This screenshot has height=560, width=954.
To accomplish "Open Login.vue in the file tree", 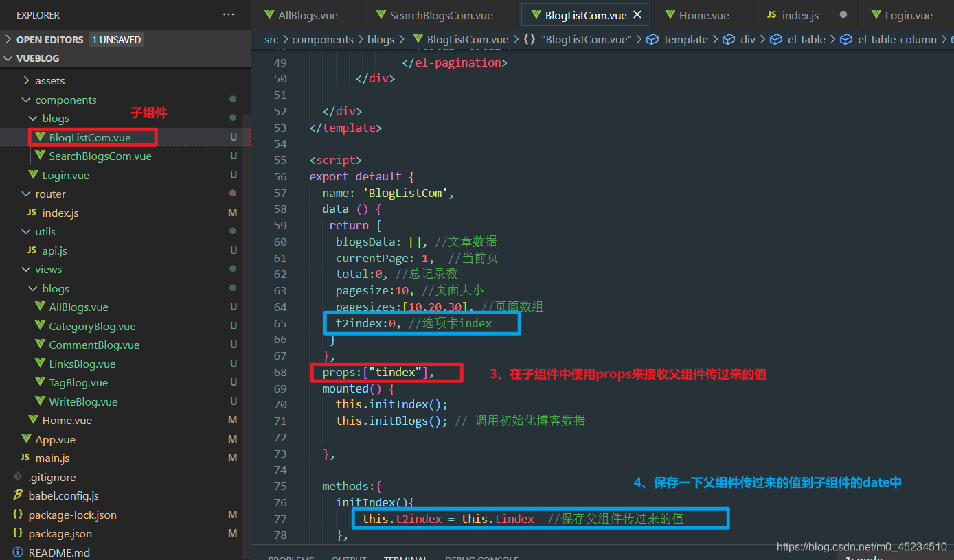I will (x=66, y=175).
